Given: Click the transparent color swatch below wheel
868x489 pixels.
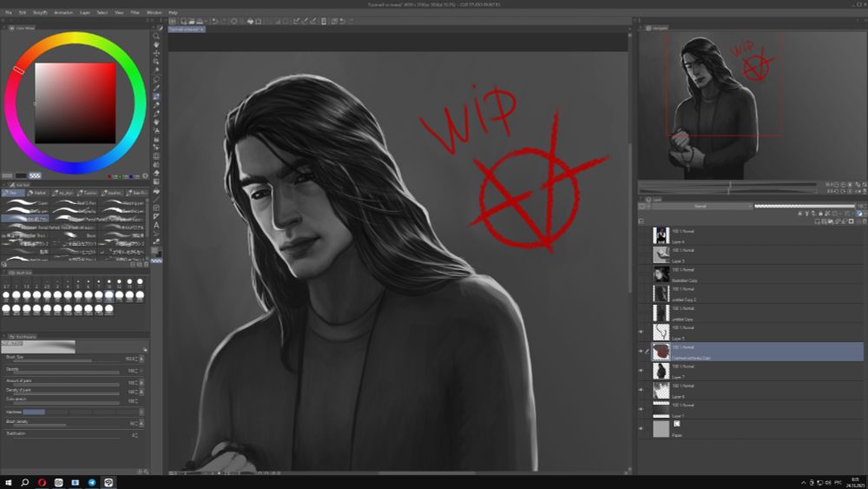Looking at the screenshot, I should click(35, 175).
